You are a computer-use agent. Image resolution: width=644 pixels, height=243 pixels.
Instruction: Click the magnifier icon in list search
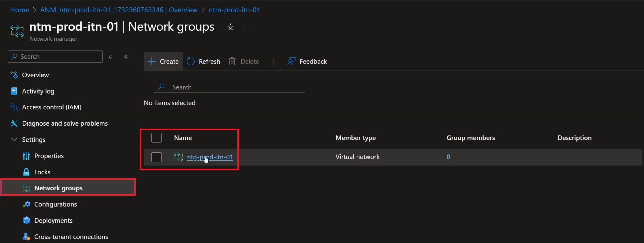[162, 87]
